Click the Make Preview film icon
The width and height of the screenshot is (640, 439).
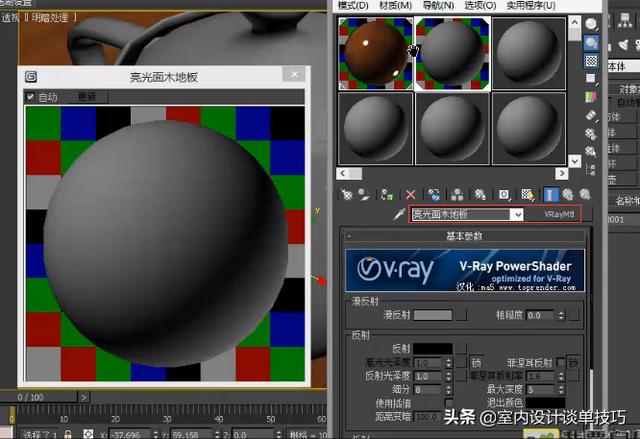591,116
